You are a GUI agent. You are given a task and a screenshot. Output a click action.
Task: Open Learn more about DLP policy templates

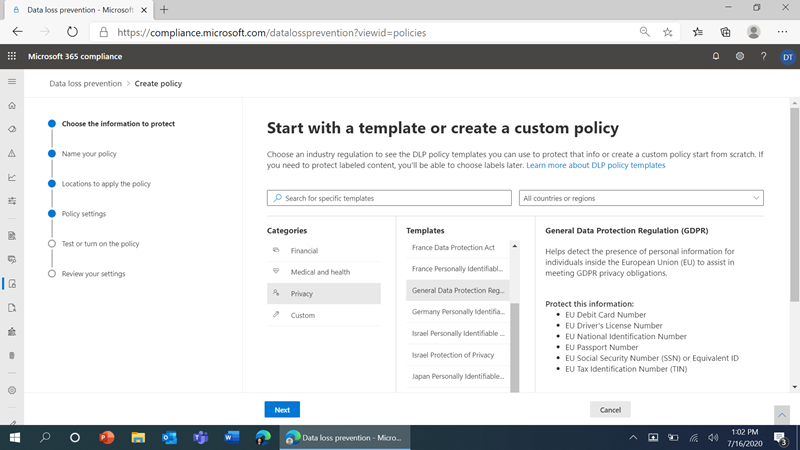[595, 165]
